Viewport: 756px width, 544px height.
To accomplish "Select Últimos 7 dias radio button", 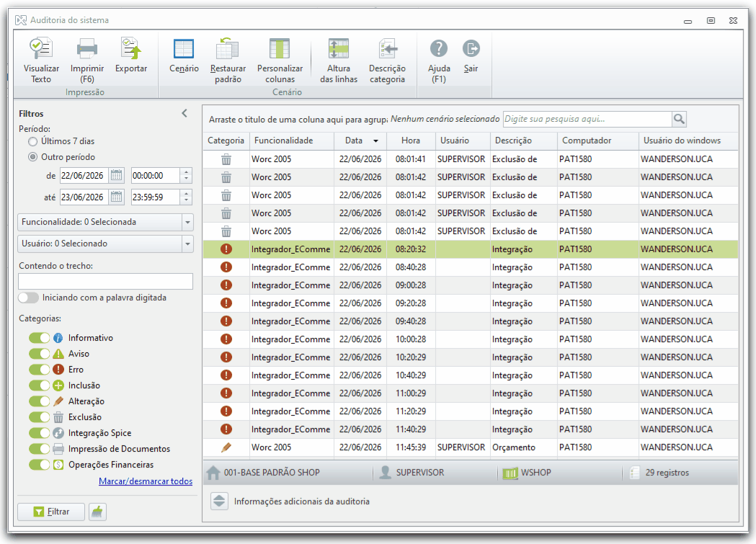I will tap(32, 141).
